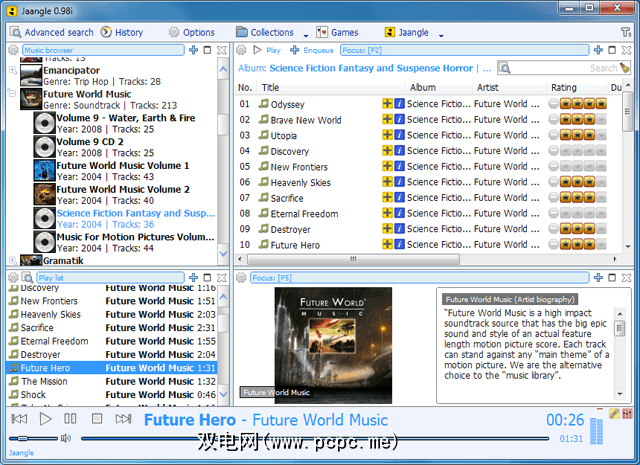The width and height of the screenshot is (640, 465).
Task: Click the playlist search icon
Action: click(x=27, y=278)
